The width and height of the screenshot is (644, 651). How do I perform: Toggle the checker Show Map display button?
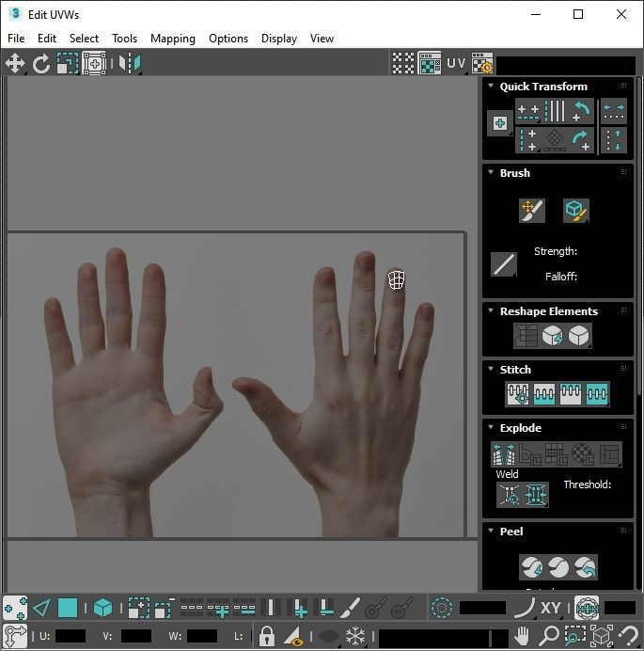[x=430, y=63]
